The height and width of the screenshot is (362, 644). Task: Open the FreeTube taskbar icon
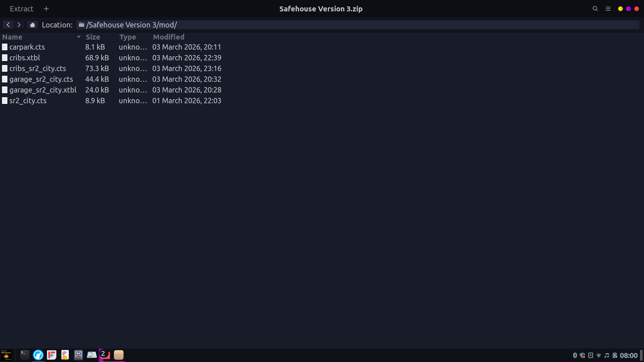click(x=52, y=355)
